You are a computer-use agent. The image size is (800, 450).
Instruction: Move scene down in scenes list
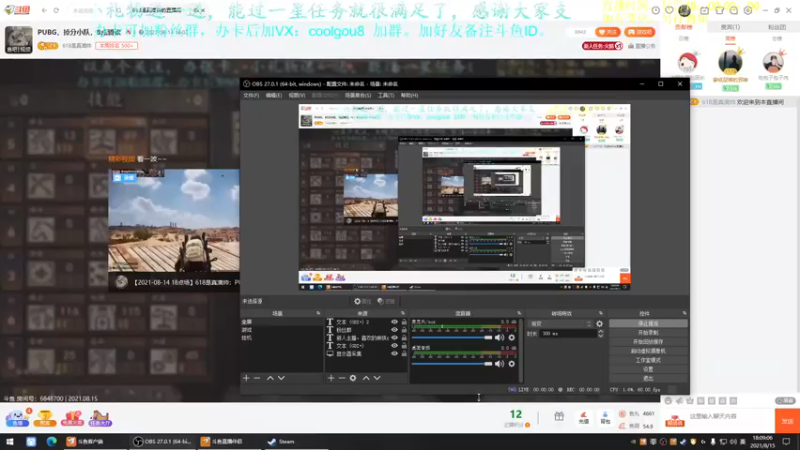point(281,378)
